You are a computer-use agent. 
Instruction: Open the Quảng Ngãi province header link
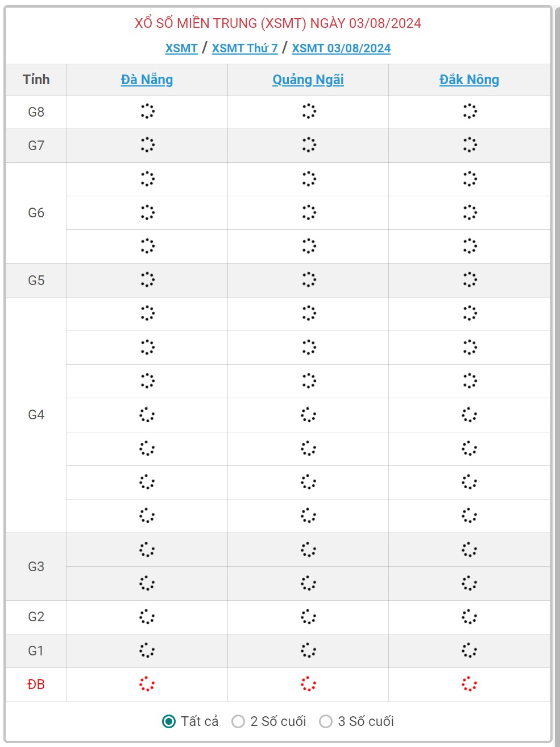pos(308,80)
